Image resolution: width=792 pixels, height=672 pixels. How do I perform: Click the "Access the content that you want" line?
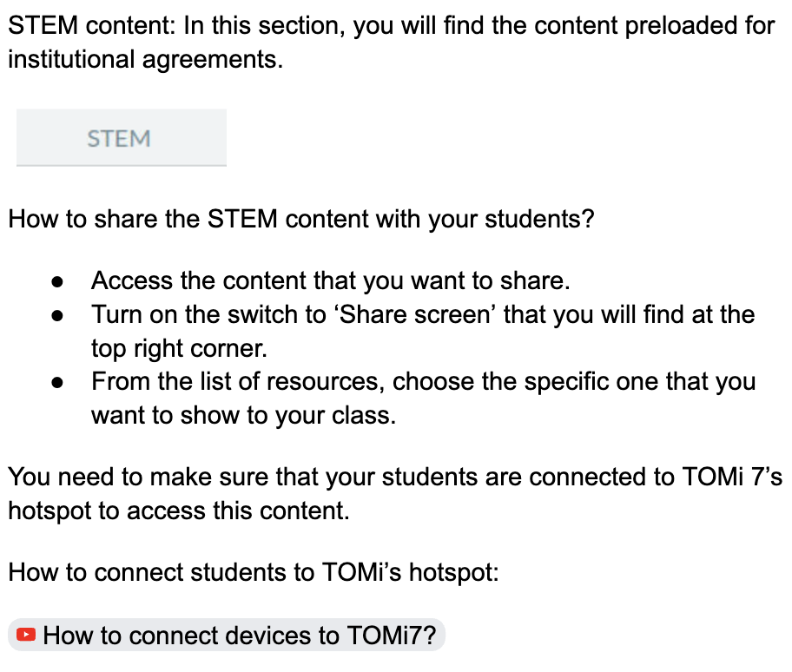pyautogui.click(x=330, y=281)
